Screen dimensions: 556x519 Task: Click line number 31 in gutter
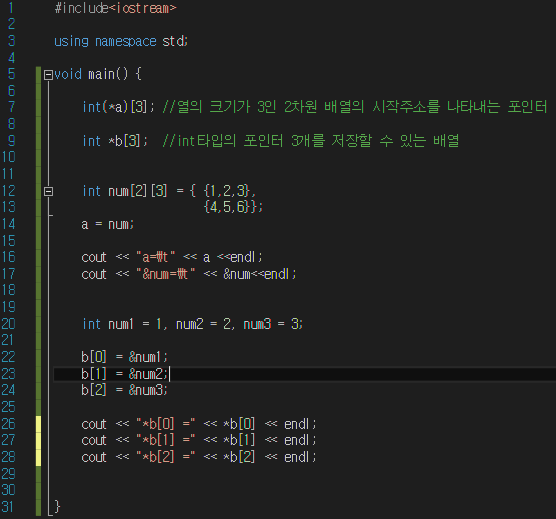click(x=8, y=507)
